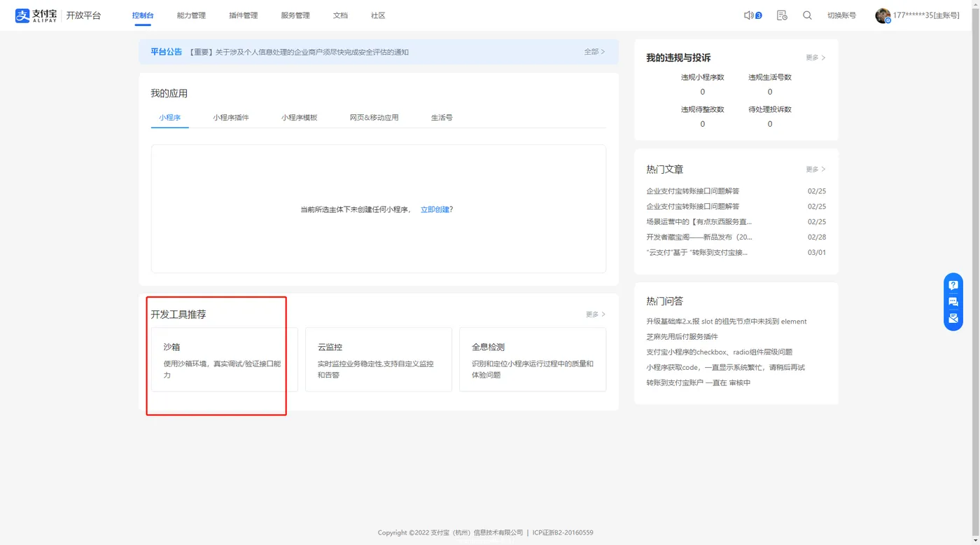Switch to the 小程序插件 tab
980x545 pixels.
click(231, 118)
